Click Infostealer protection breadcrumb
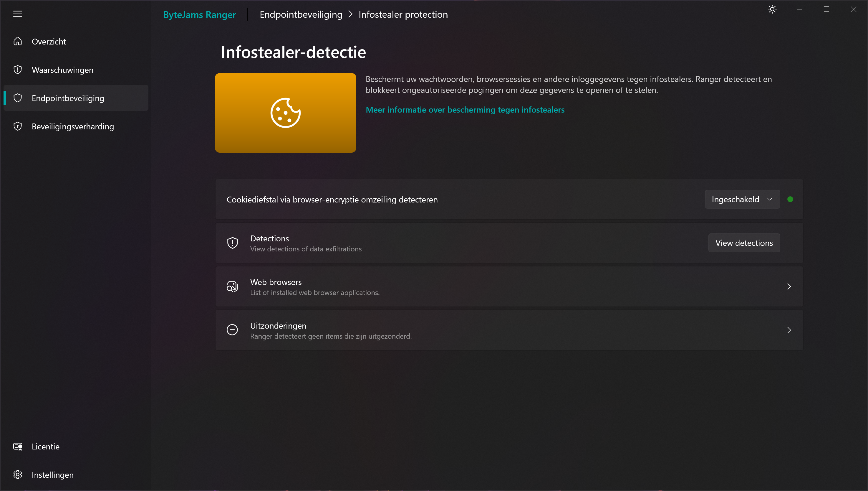The height and width of the screenshot is (491, 868). [403, 14]
